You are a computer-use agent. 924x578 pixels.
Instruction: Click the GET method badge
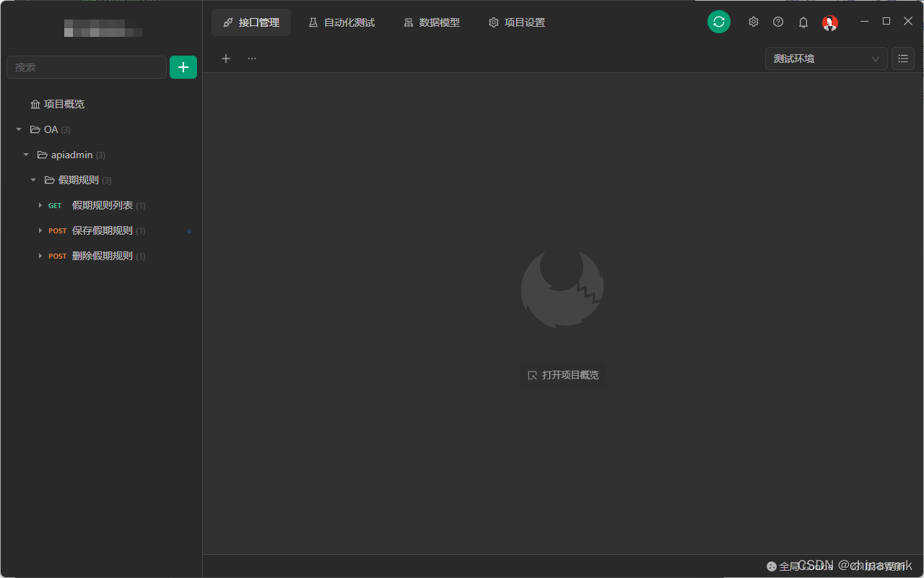[x=55, y=206]
